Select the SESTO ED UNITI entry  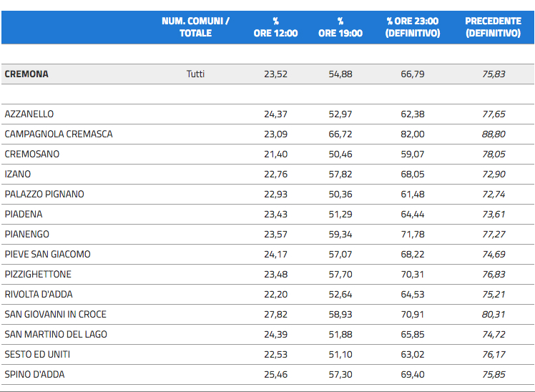point(37,354)
